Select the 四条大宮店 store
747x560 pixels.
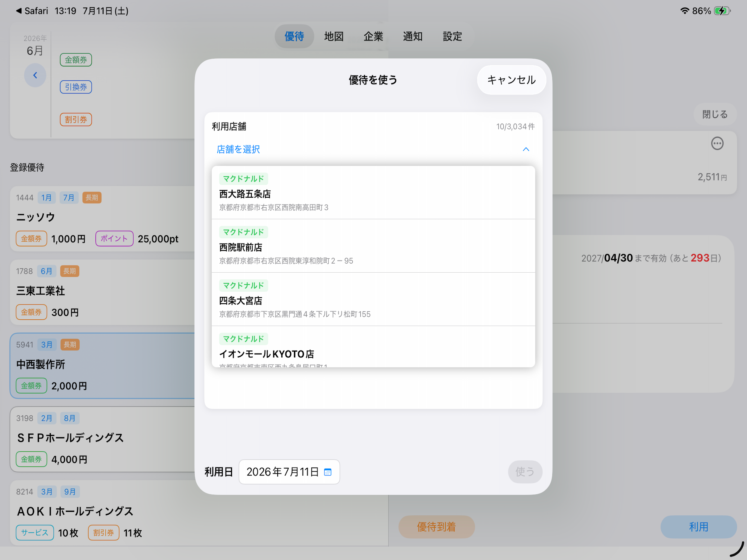coord(373,299)
